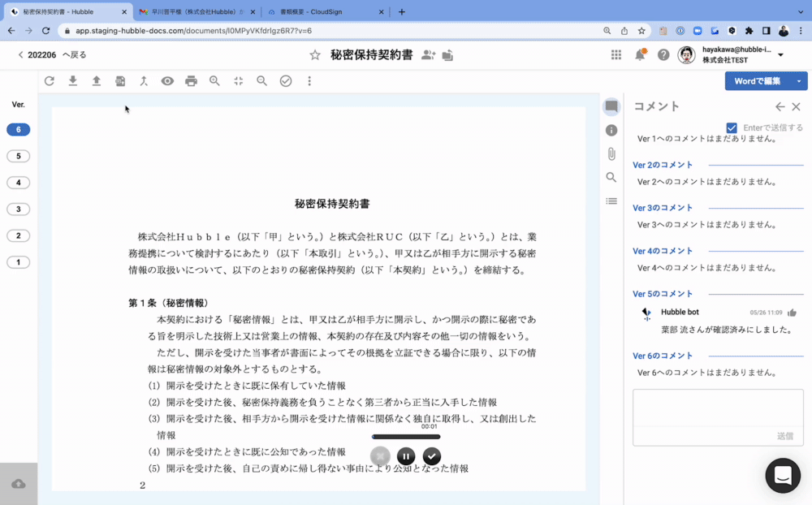Viewport: 812px width, 505px height.
Task: Click into the comment input box
Action: pyautogui.click(x=718, y=408)
